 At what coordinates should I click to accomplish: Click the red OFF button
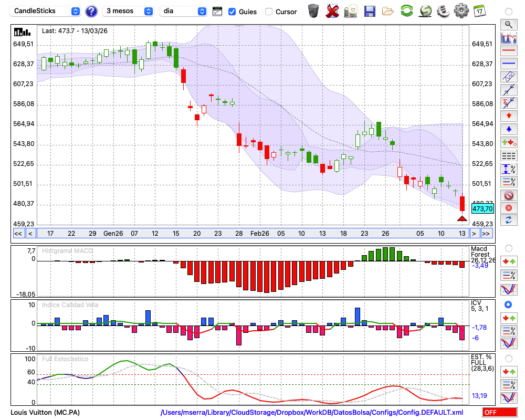(500, 413)
